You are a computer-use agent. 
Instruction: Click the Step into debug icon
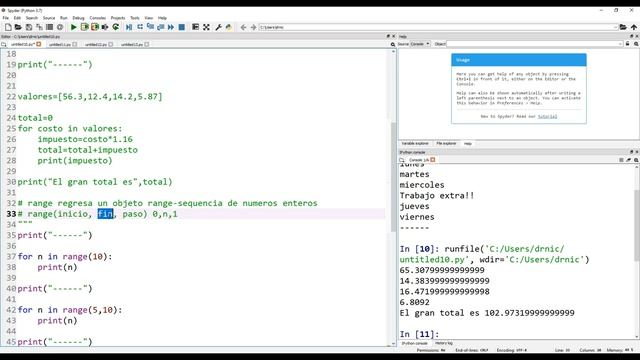point(150,27)
